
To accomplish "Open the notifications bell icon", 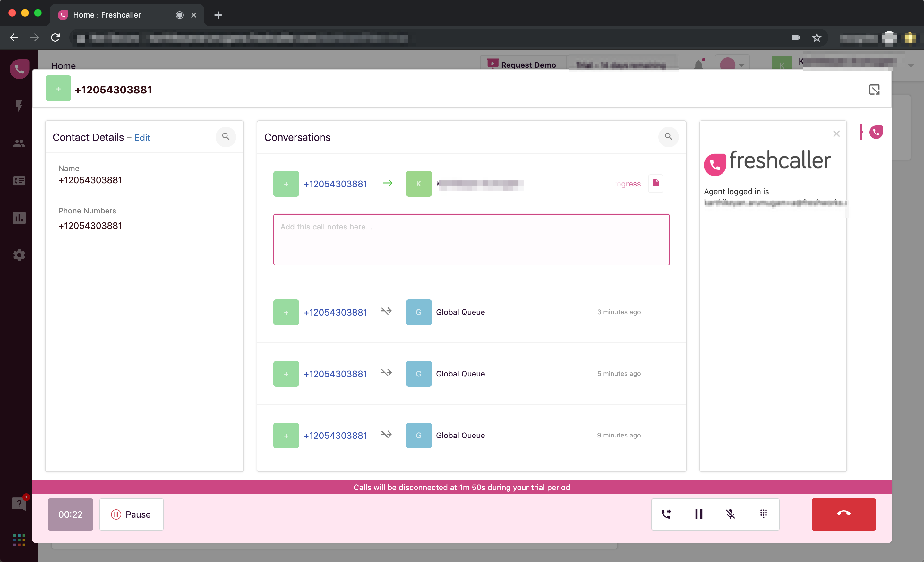I will tap(698, 65).
